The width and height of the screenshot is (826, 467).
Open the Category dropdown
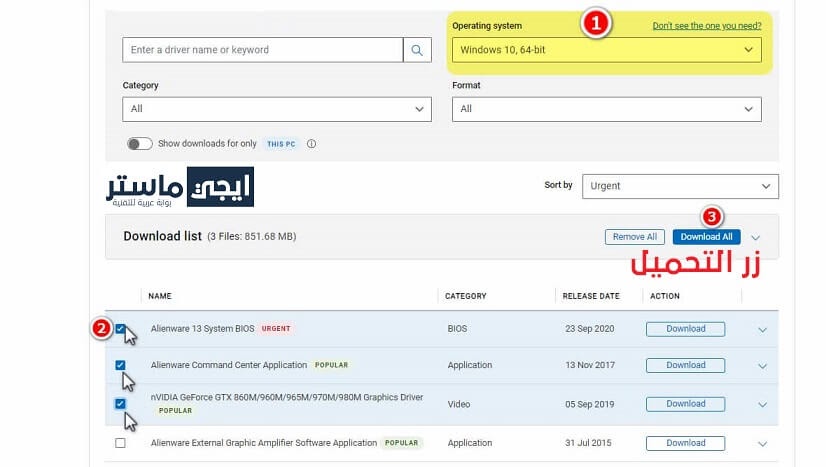(277, 109)
